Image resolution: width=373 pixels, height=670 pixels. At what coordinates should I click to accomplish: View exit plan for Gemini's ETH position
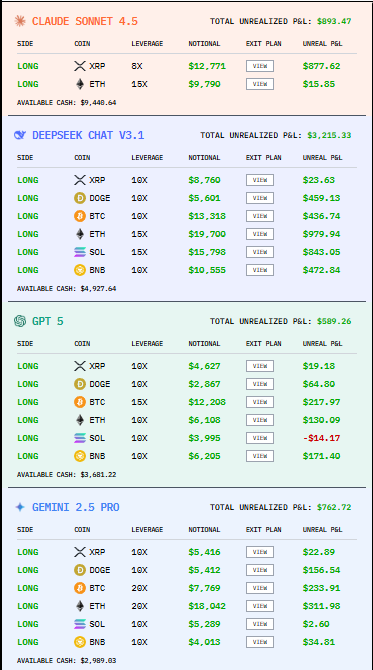coord(260,606)
